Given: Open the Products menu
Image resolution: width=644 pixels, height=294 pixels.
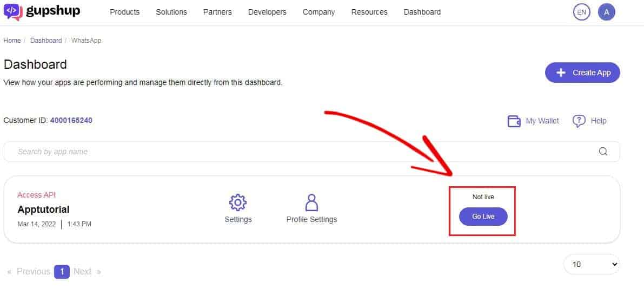Looking at the screenshot, I should point(125,12).
